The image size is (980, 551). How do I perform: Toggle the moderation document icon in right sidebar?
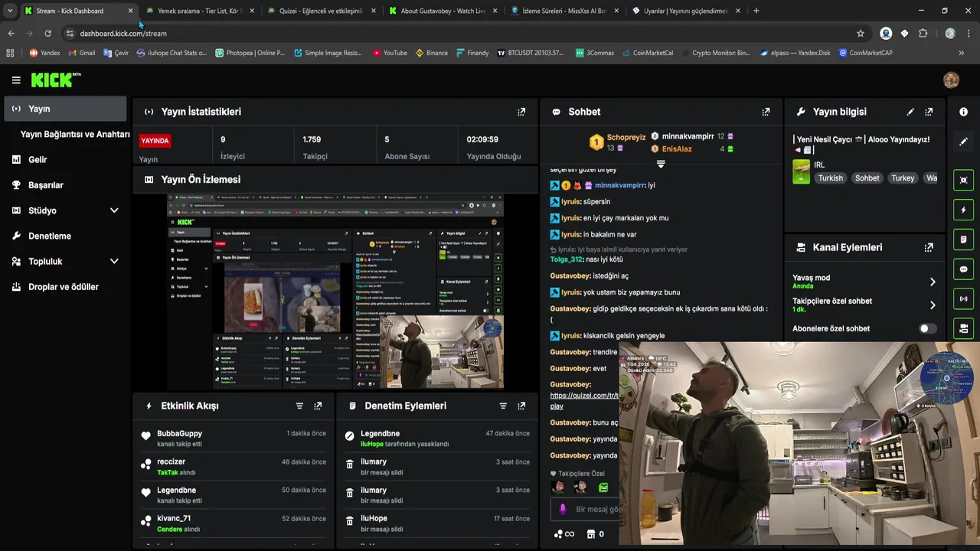tap(963, 240)
